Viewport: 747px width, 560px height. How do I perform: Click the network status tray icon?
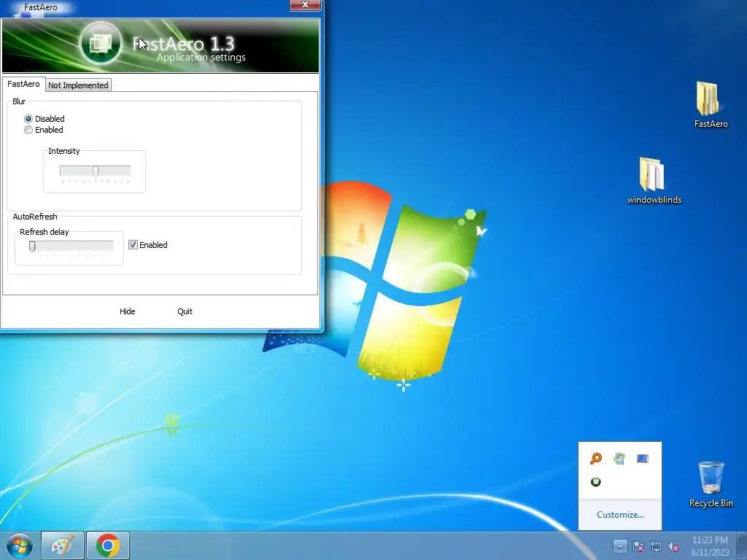point(656,546)
